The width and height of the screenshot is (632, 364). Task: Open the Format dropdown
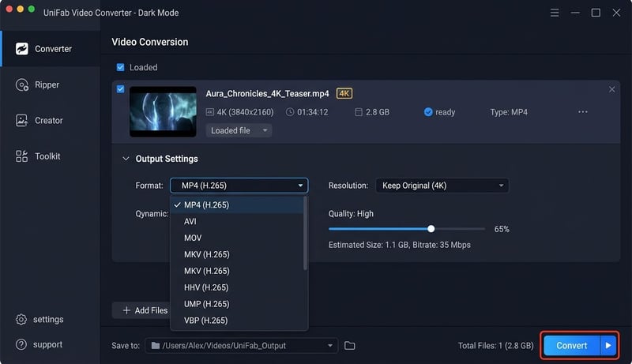[239, 186]
